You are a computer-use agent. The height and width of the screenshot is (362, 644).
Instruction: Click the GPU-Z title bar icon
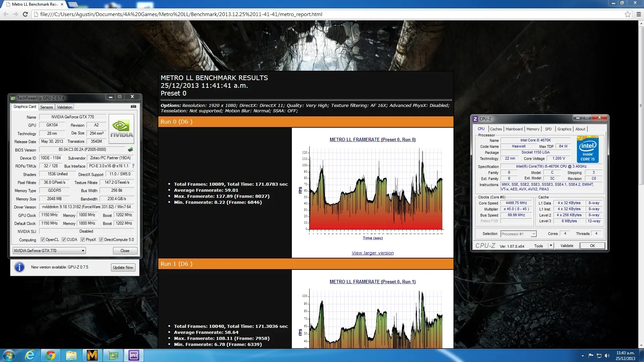[13, 98]
